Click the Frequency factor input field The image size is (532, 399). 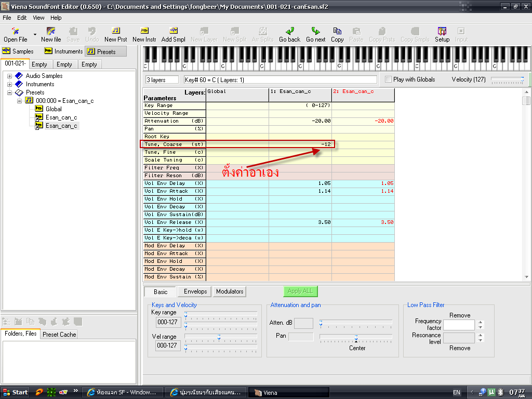pos(459,325)
